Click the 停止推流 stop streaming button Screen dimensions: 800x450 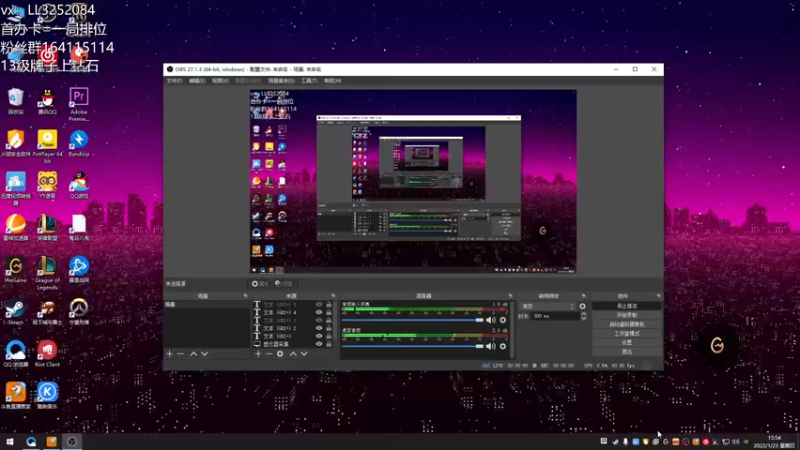click(627, 306)
